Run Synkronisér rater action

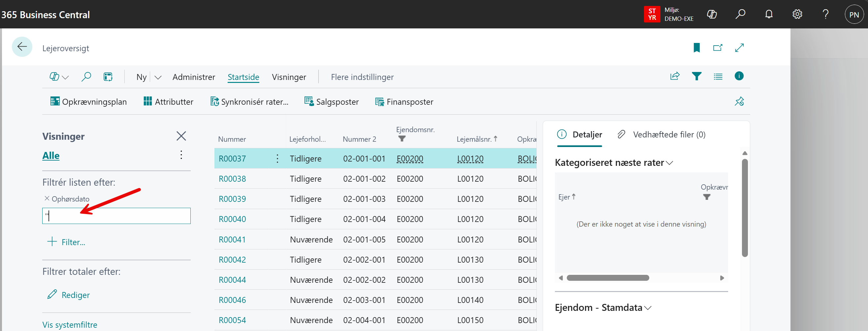coord(249,101)
